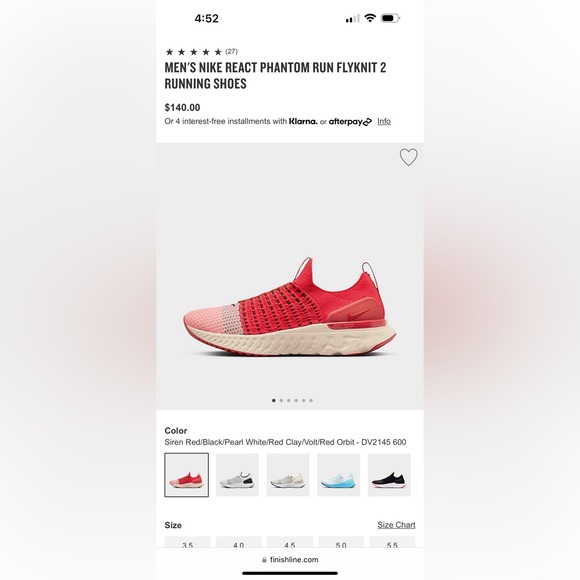Select the Siren Red shoe color swatch
The image size is (580, 580).
point(186,475)
